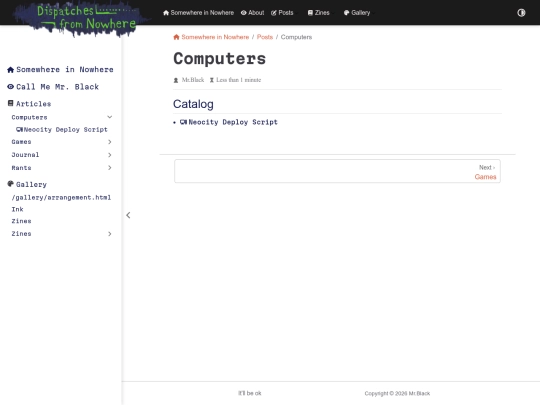540x405 pixels.
Task: Expand the Zines sidebar section chevron
Action: click(110, 234)
